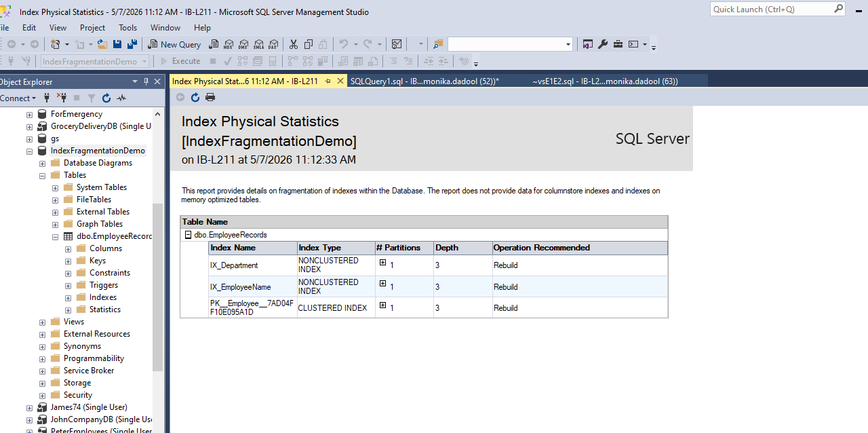Click the Object Explorer vertical scrollbar
The width and height of the screenshot is (868, 433).
tap(158, 287)
